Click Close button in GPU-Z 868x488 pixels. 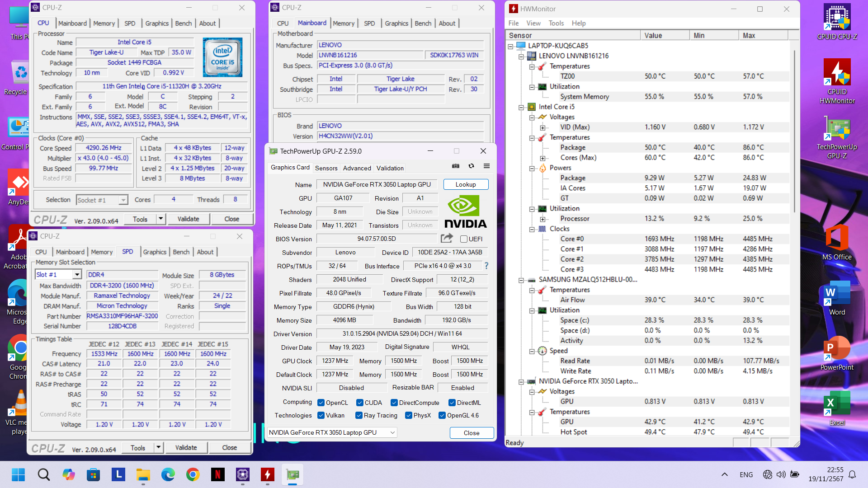(x=472, y=432)
